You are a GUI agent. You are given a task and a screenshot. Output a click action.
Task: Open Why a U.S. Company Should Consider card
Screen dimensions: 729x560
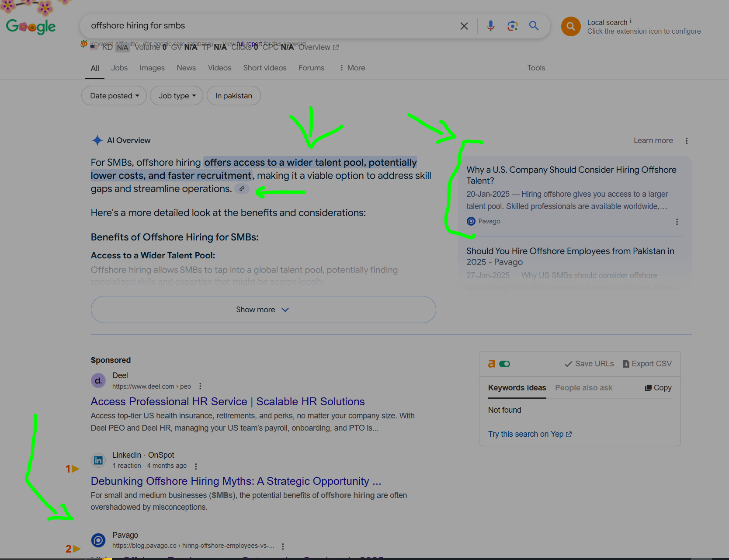pyautogui.click(x=571, y=175)
